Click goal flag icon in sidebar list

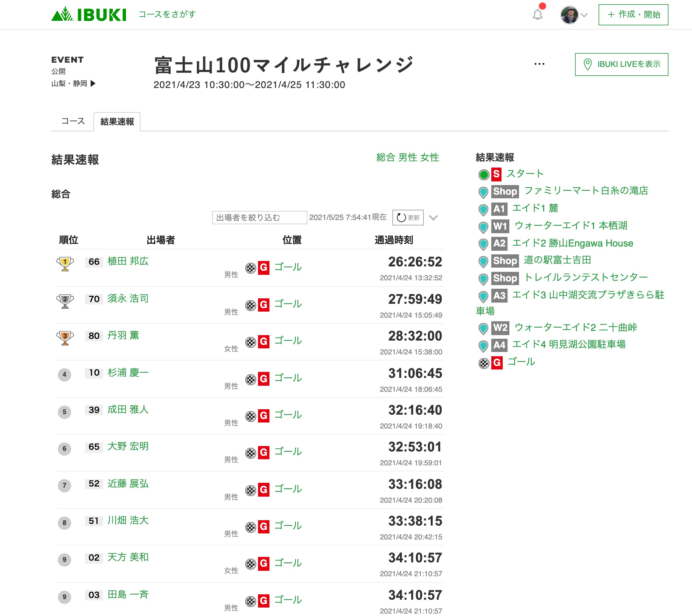point(484,363)
